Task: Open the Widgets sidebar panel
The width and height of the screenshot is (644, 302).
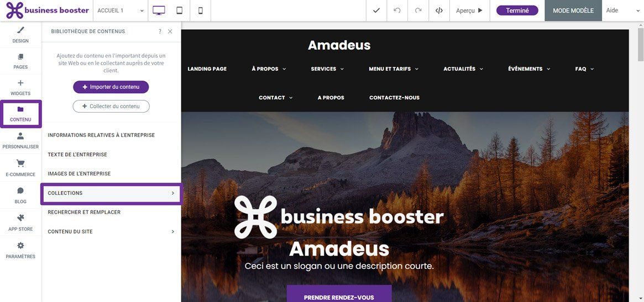Action: 20,87
